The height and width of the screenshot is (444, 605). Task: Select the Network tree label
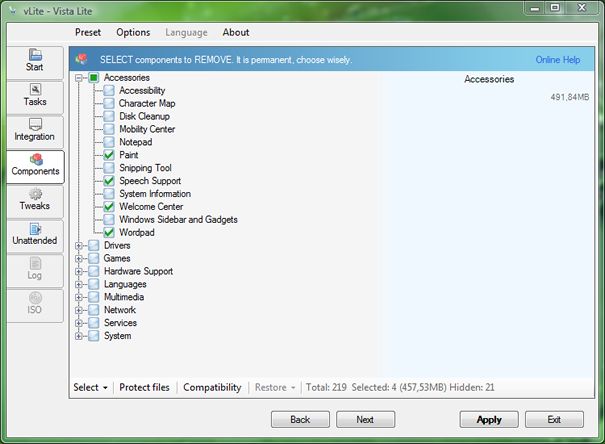(120, 310)
